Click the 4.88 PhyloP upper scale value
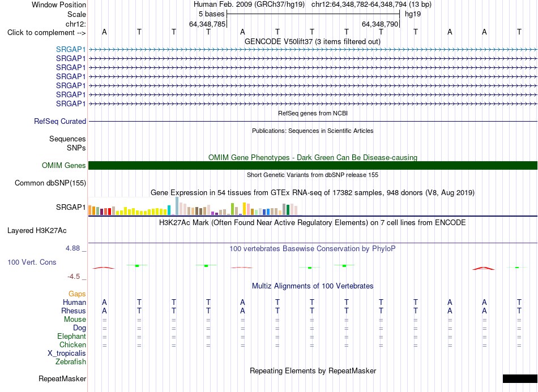 click(x=72, y=248)
